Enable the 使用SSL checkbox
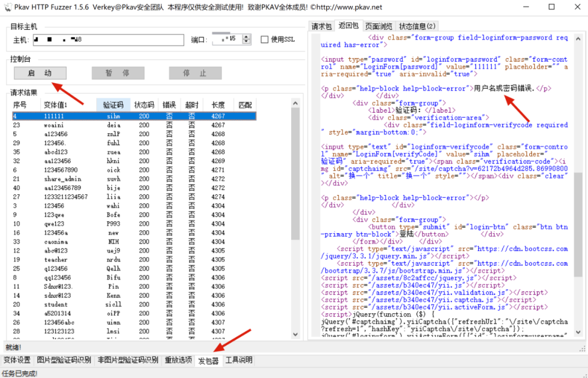588x378 pixels. pyautogui.click(x=265, y=39)
